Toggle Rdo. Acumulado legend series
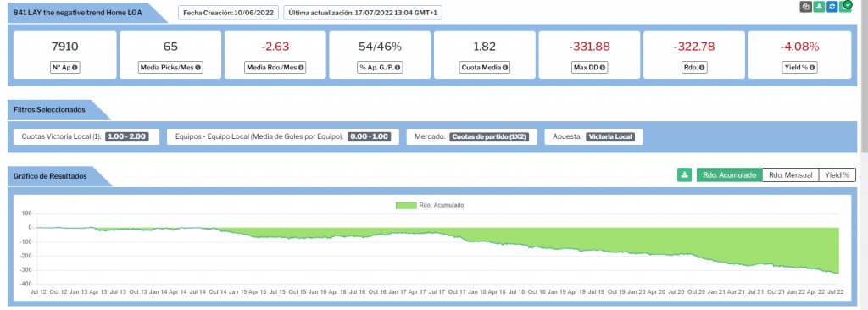 pyautogui.click(x=430, y=205)
